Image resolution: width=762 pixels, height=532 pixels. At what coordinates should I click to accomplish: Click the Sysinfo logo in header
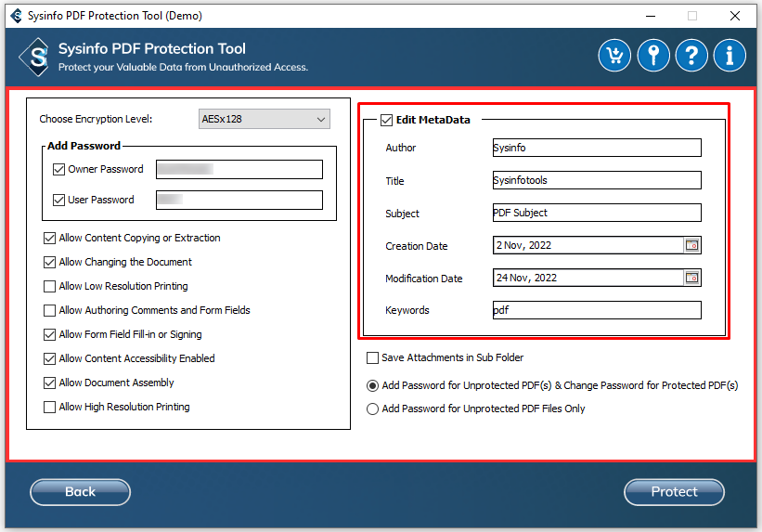pyautogui.click(x=35, y=57)
